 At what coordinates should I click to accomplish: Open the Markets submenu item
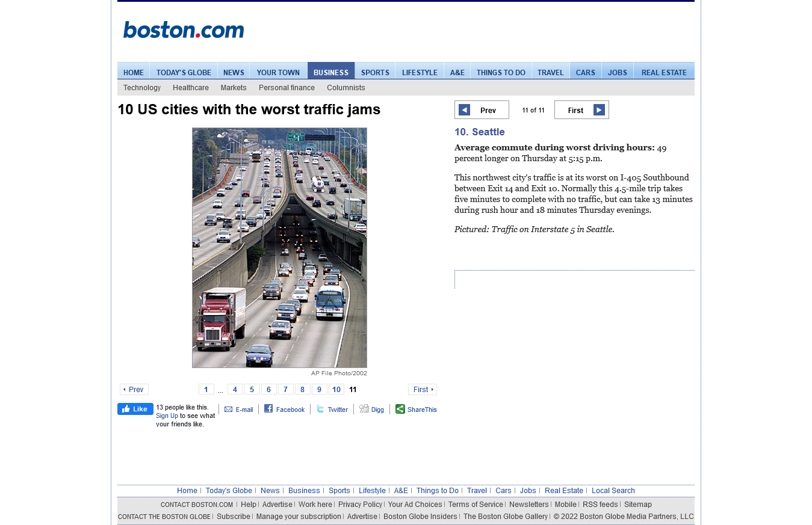pyautogui.click(x=234, y=88)
